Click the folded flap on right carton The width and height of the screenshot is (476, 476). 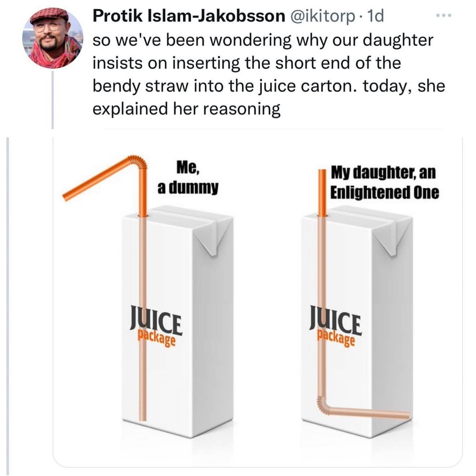pos(392,239)
